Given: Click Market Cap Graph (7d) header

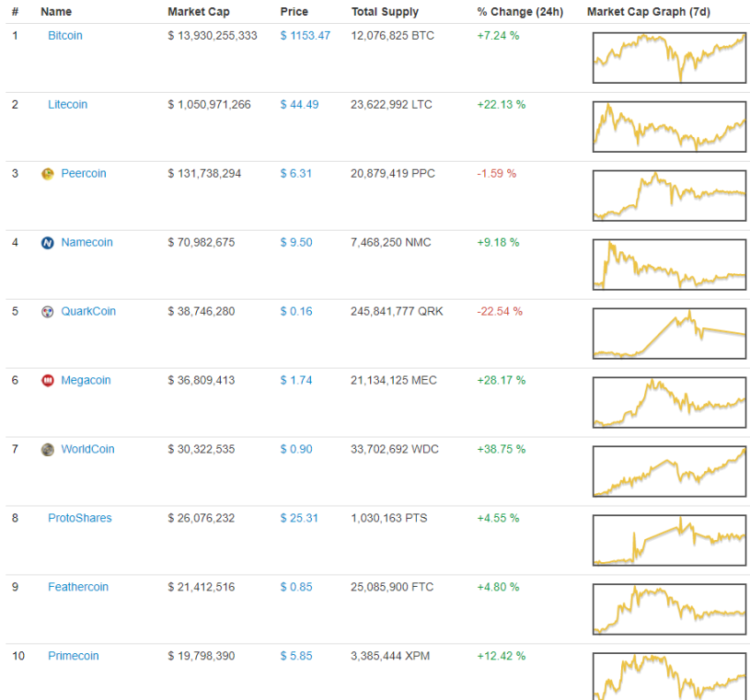Looking at the screenshot, I should pyautogui.click(x=649, y=12).
